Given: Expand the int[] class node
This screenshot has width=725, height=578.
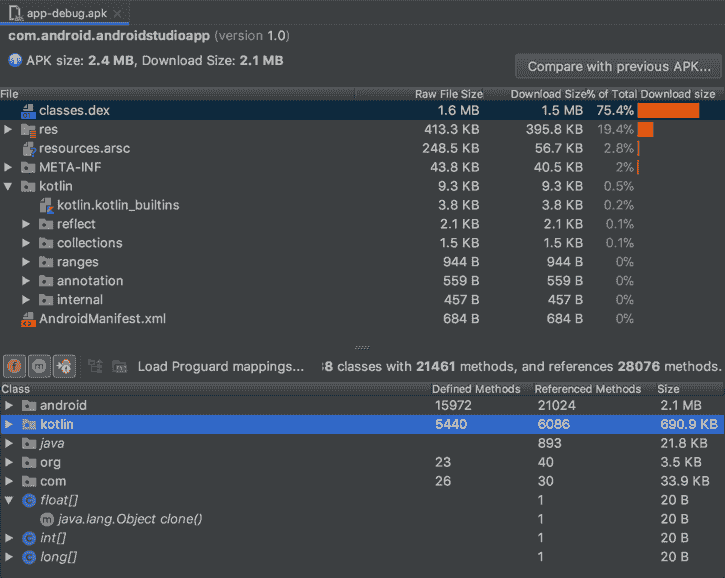Looking at the screenshot, I should tap(8, 538).
